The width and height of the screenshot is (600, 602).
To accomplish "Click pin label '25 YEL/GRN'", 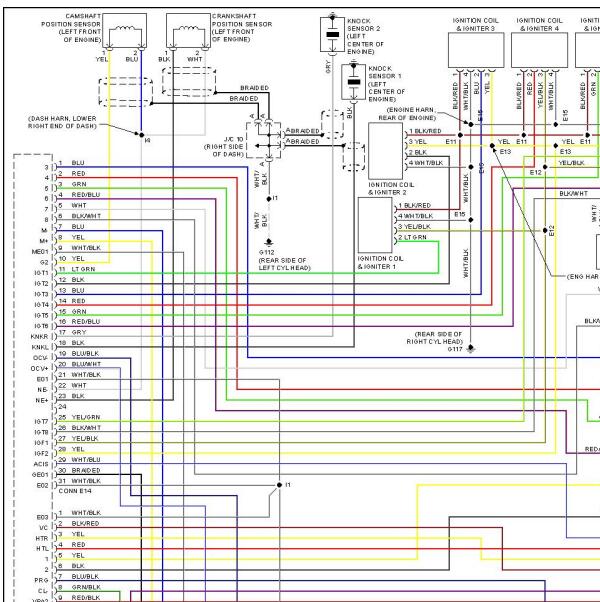I will pos(79,417).
